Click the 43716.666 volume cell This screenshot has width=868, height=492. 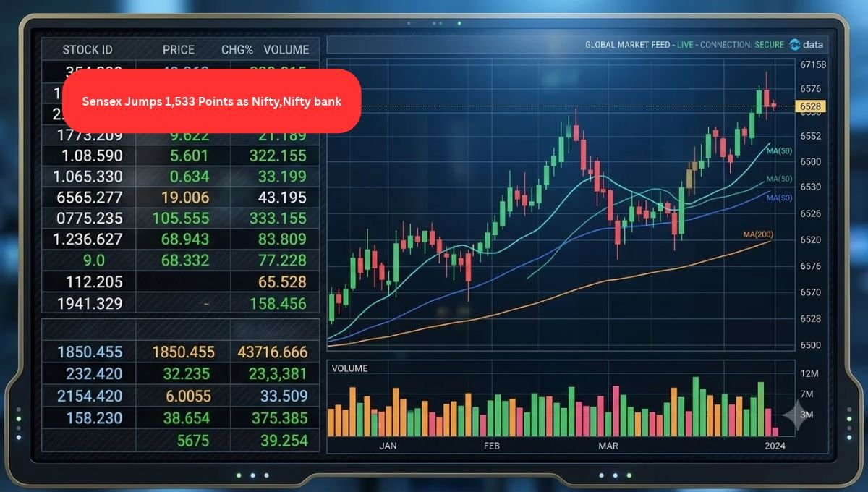273,352
